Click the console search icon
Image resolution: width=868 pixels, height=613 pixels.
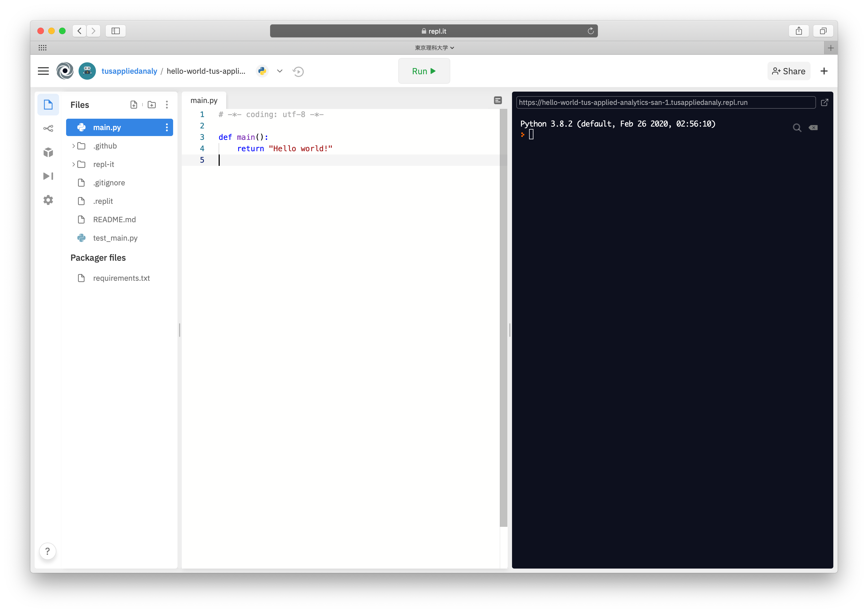tap(797, 128)
